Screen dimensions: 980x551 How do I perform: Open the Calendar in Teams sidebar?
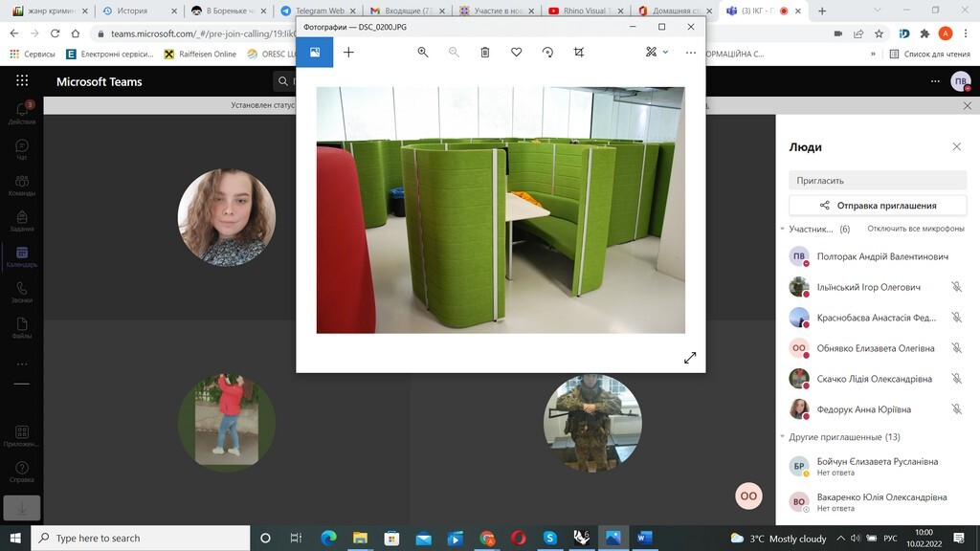pyautogui.click(x=21, y=256)
